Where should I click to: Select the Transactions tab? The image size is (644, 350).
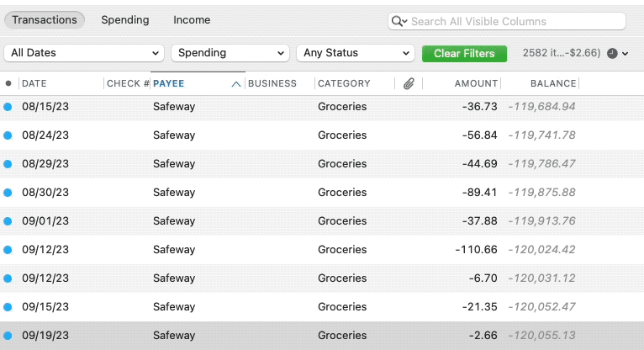tap(45, 19)
